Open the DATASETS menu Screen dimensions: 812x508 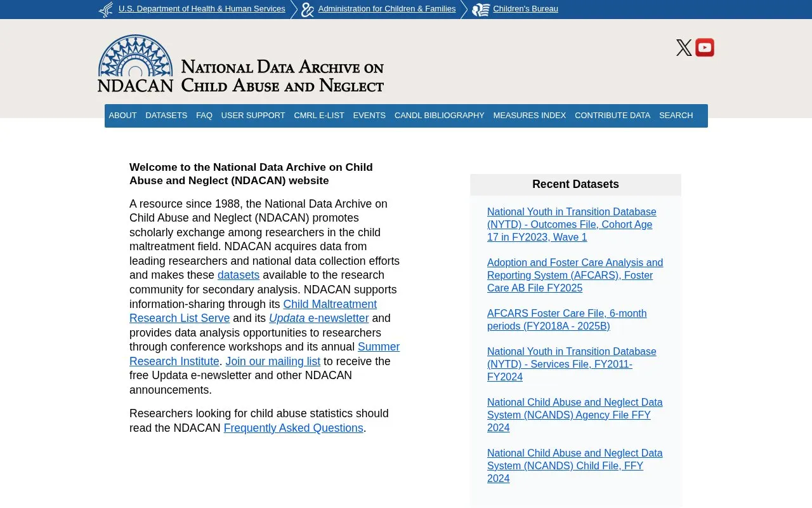(x=166, y=116)
